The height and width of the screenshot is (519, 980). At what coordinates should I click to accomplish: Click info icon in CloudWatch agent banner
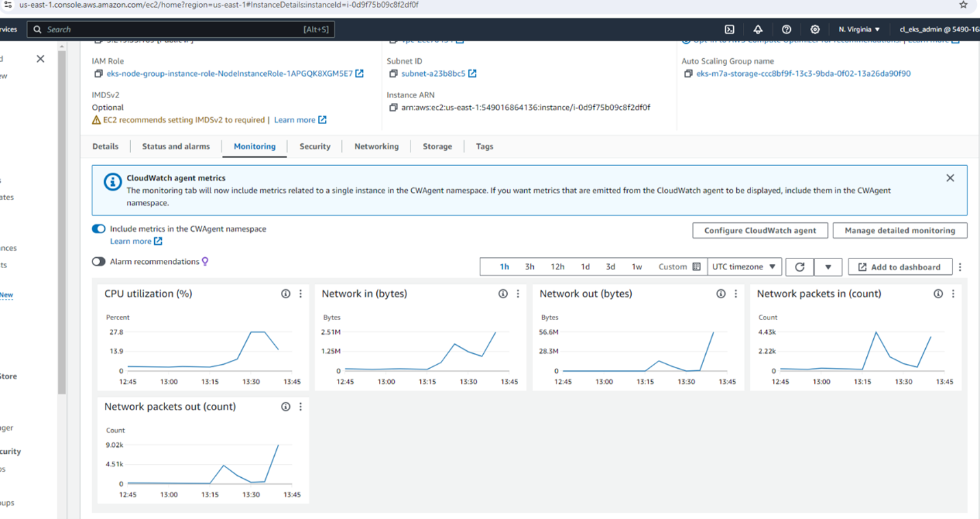(112, 182)
